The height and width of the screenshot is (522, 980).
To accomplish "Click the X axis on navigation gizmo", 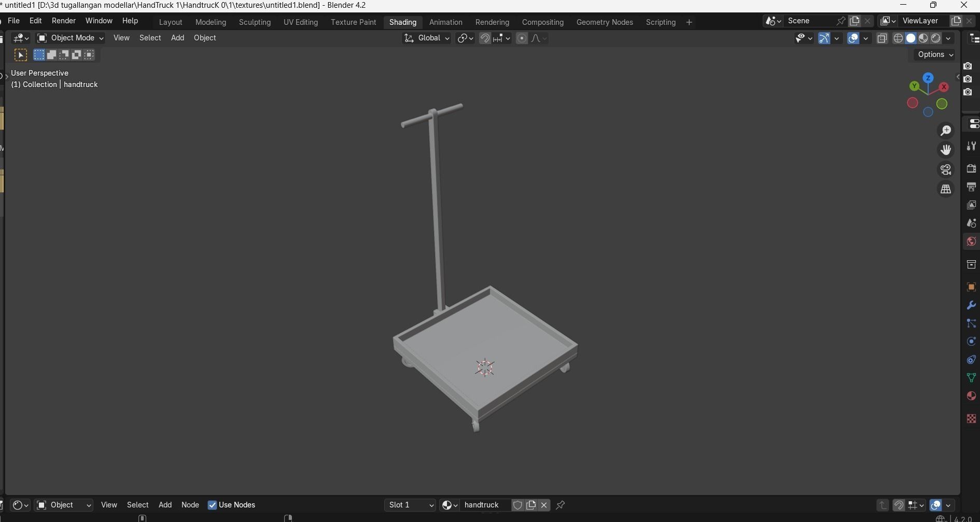I will point(944,87).
